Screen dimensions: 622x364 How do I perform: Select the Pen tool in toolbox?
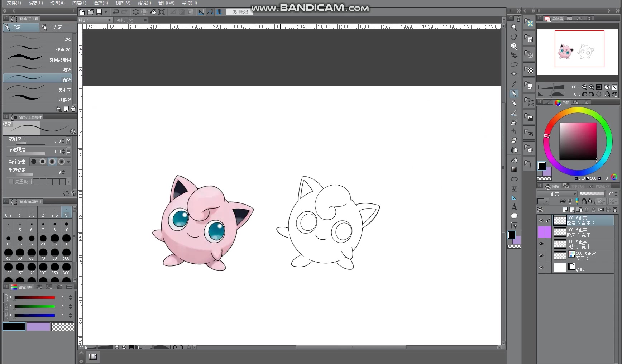pyautogui.click(x=514, y=94)
